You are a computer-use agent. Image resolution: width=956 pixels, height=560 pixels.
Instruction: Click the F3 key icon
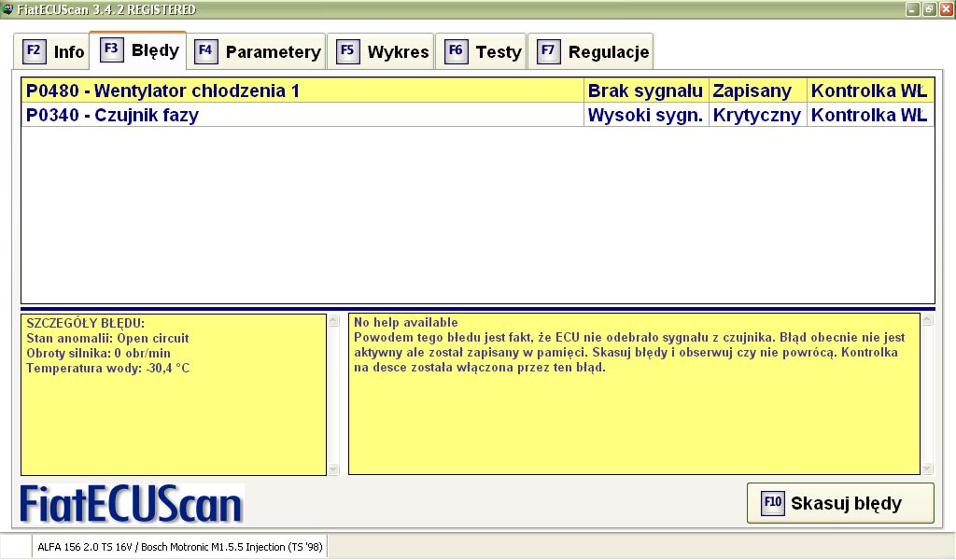[112, 49]
